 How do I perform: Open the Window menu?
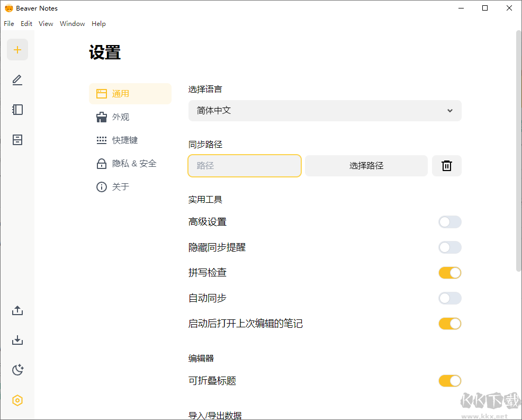[73, 24]
